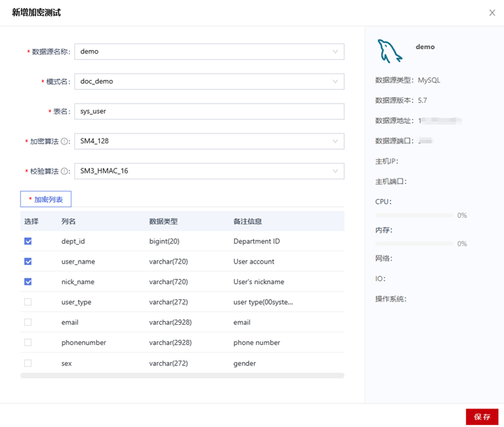Open the encryption algorithm dropdown SM4_128
504x427 pixels.
coord(209,141)
